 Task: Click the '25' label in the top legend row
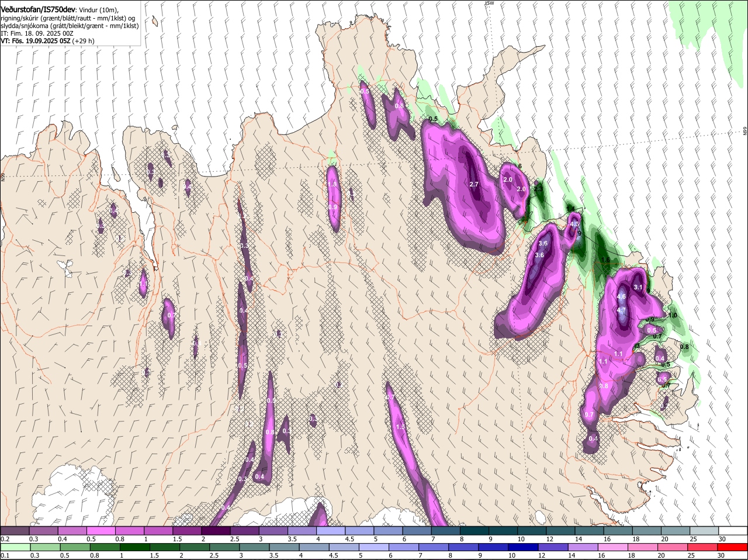(x=693, y=538)
